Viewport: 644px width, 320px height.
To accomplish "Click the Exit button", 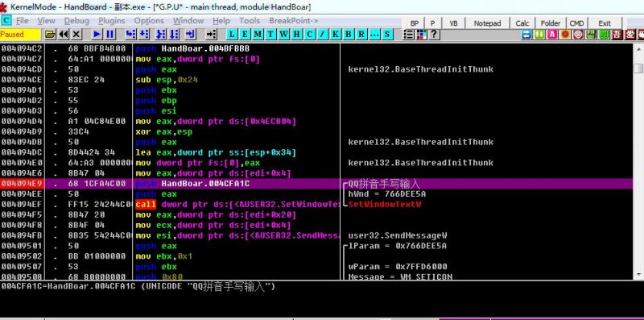I will tap(605, 23).
